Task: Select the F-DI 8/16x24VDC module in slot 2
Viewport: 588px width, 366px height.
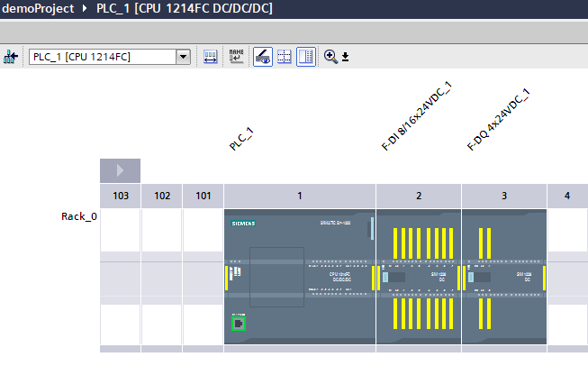Action: [x=418, y=275]
